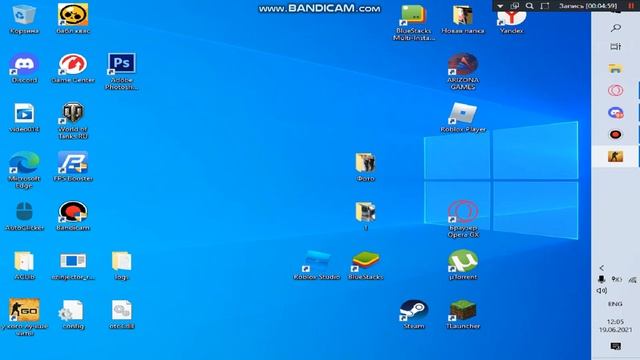
Task: Switch to Opera GX on the taskbar
Action: click(x=616, y=90)
